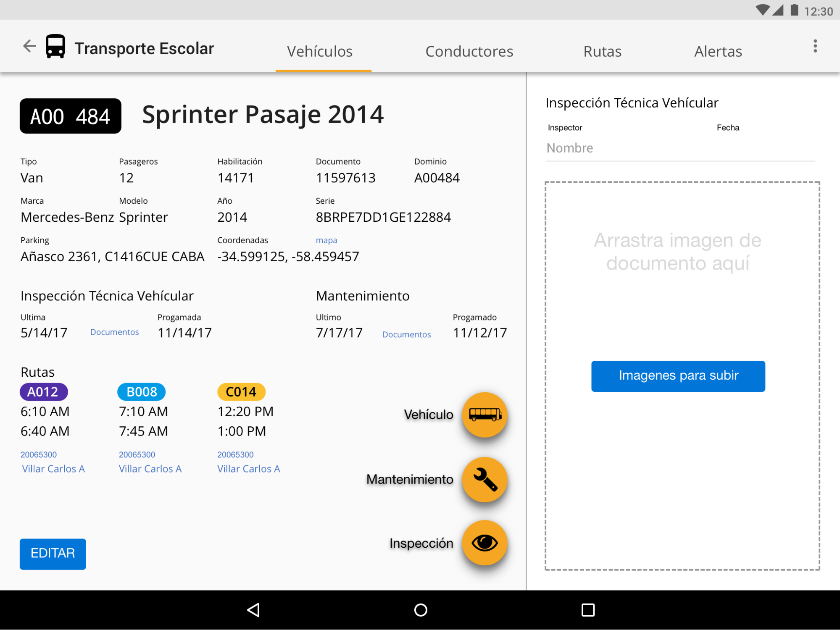This screenshot has height=630, width=840.
Task: Tap the back arrow in the header
Action: coord(29,46)
